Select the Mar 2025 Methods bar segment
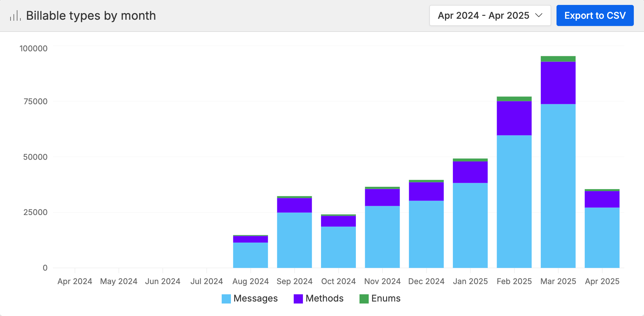The height and width of the screenshot is (316, 644). coord(558,83)
